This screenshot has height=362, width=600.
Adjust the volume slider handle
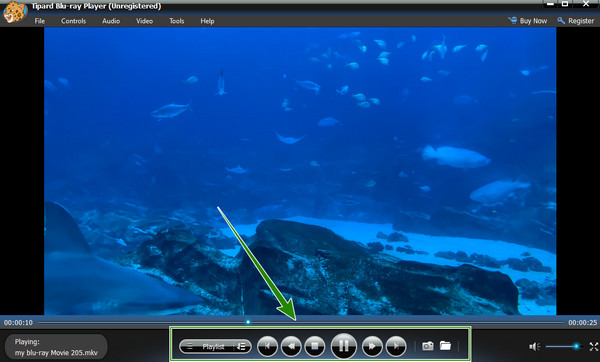click(x=576, y=346)
